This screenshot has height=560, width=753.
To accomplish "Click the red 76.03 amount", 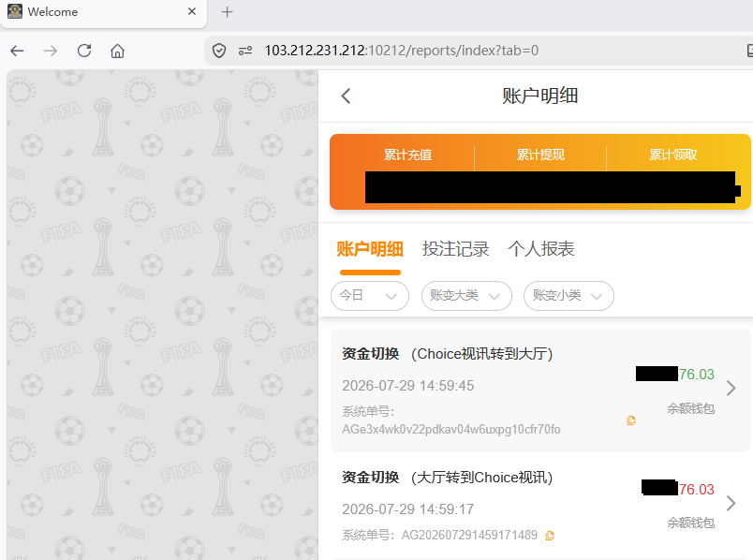I will pos(696,490).
